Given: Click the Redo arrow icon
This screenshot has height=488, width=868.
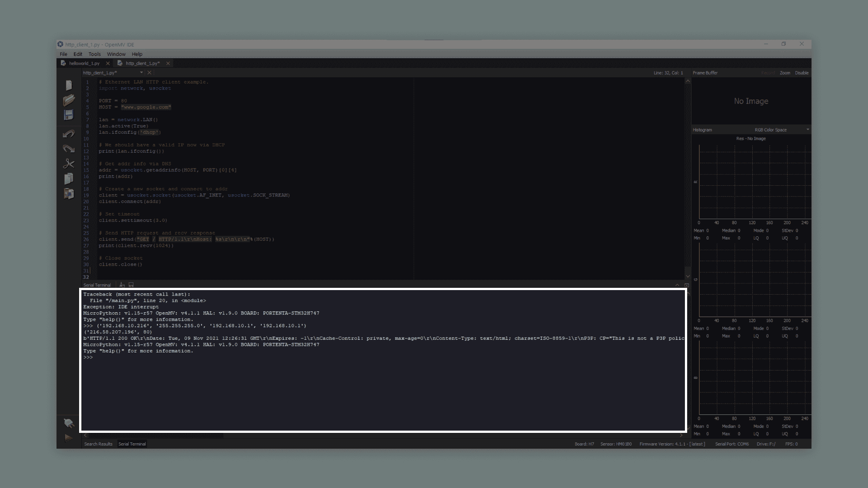Looking at the screenshot, I should (69, 149).
